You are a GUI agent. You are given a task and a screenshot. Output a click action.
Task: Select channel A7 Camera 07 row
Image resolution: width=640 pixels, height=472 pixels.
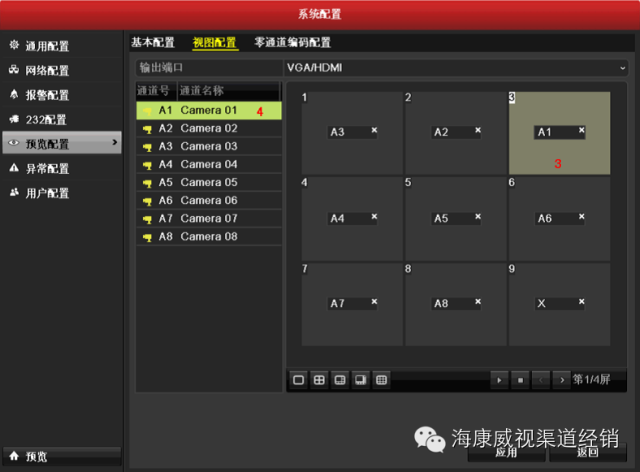tap(209, 218)
